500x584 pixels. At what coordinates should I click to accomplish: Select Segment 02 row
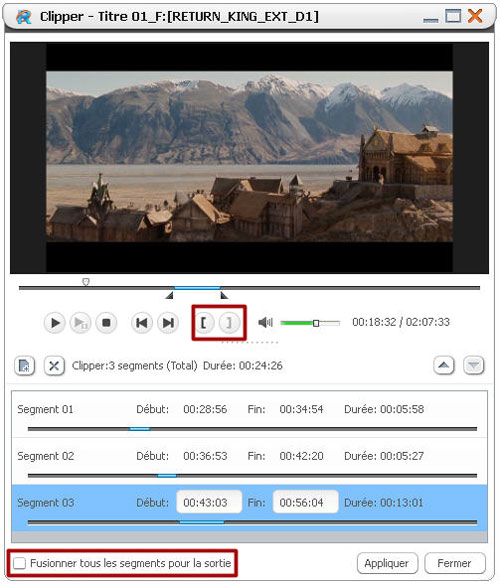[250, 461]
